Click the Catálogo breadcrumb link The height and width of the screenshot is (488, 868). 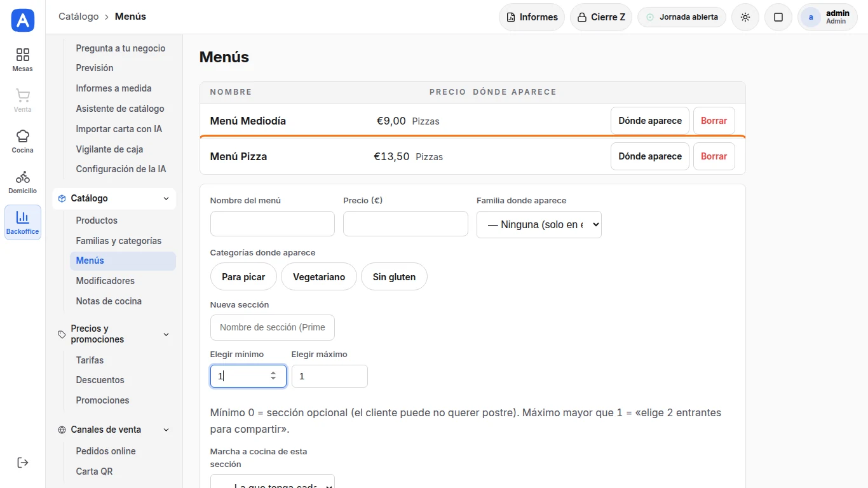79,17
